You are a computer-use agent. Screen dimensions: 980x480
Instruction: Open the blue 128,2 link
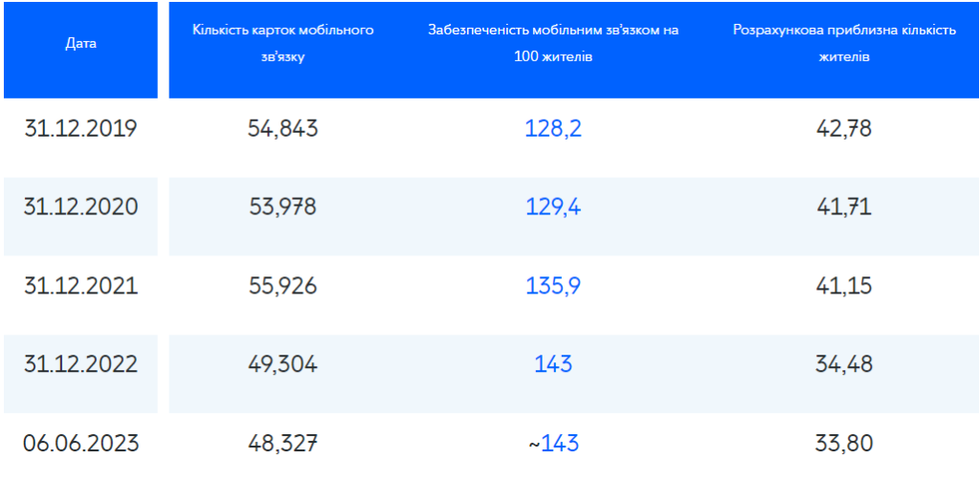pos(553,129)
